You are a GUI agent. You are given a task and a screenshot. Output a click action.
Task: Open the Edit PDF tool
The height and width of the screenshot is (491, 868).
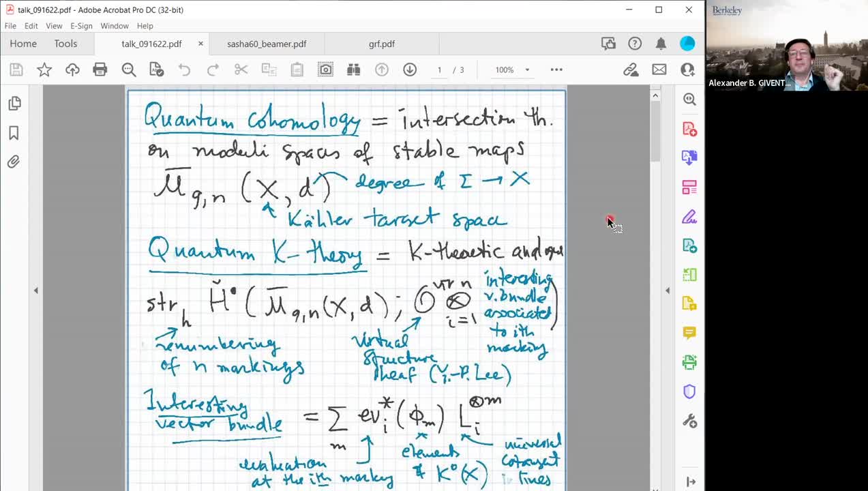pos(689,187)
